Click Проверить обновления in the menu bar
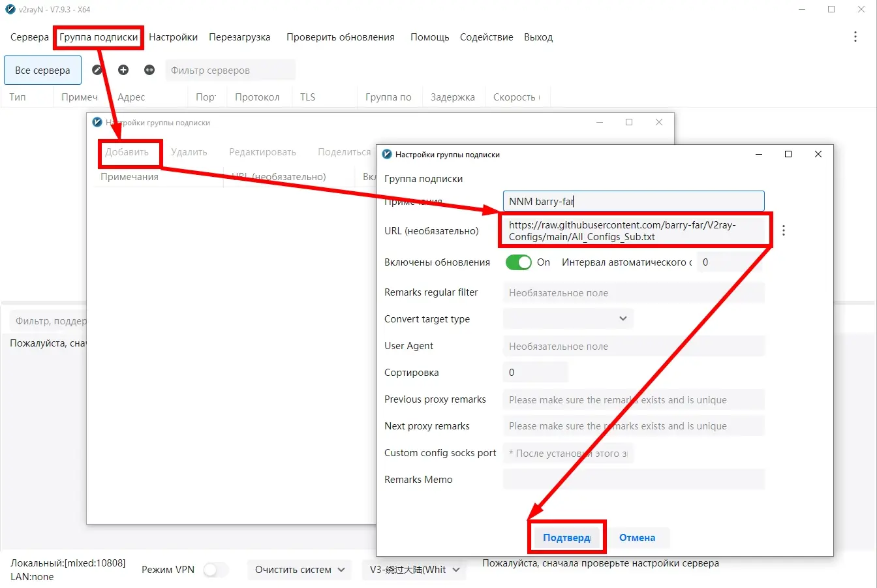The image size is (877, 588). 341,37
